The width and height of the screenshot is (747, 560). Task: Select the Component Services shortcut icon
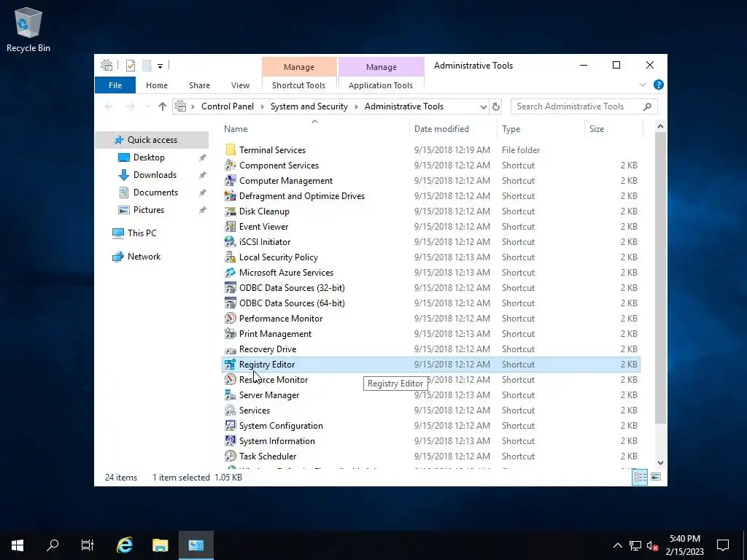pos(230,166)
